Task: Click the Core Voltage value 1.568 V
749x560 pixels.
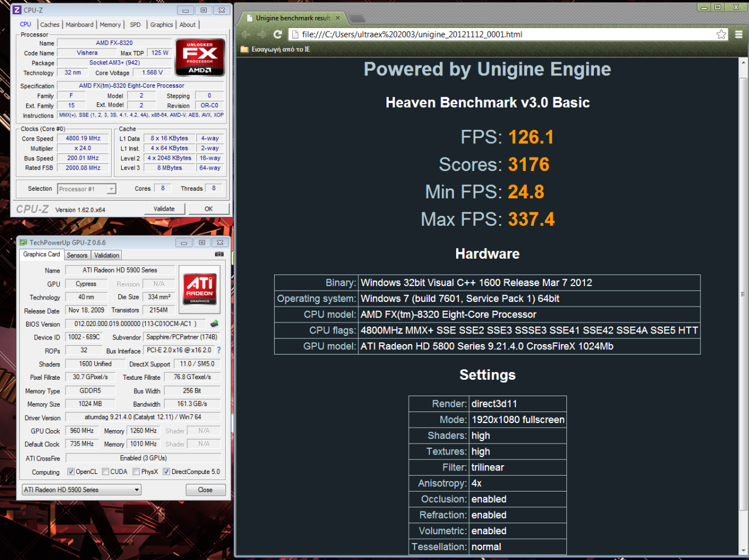Action: tap(152, 73)
